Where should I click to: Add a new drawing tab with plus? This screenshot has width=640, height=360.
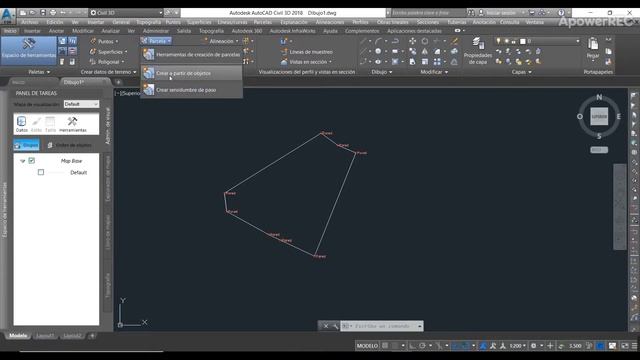[118, 82]
